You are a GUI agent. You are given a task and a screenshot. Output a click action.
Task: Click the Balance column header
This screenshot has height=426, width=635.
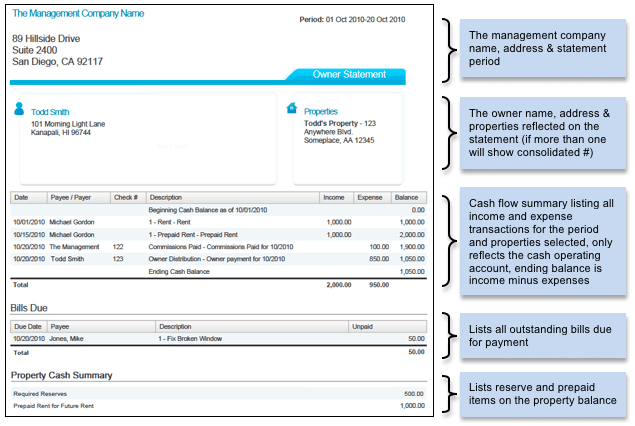[406, 197]
